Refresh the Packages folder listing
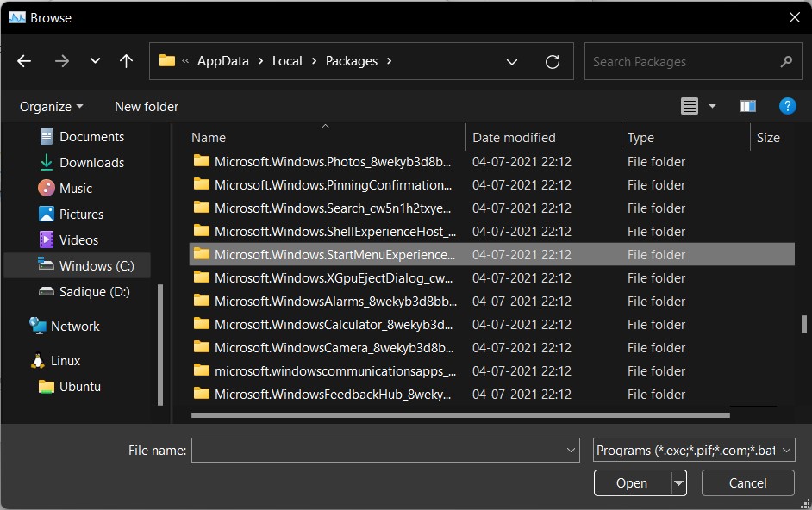This screenshot has width=812, height=510. (553, 62)
